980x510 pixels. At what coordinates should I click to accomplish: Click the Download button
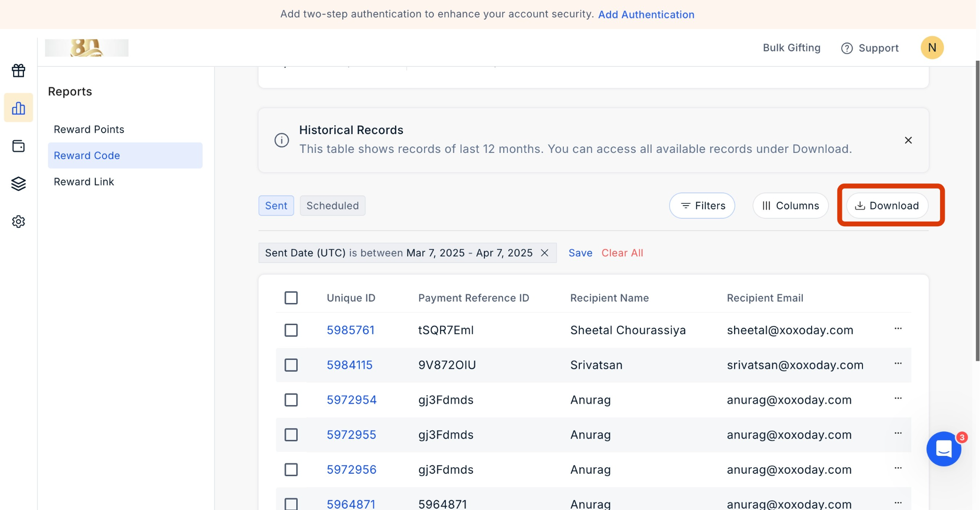pyautogui.click(x=887, y=206)
